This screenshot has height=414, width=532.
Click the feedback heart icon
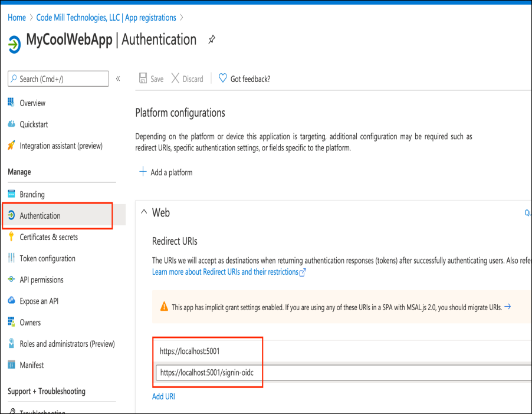pyautogui.click(x=222, y=78)
